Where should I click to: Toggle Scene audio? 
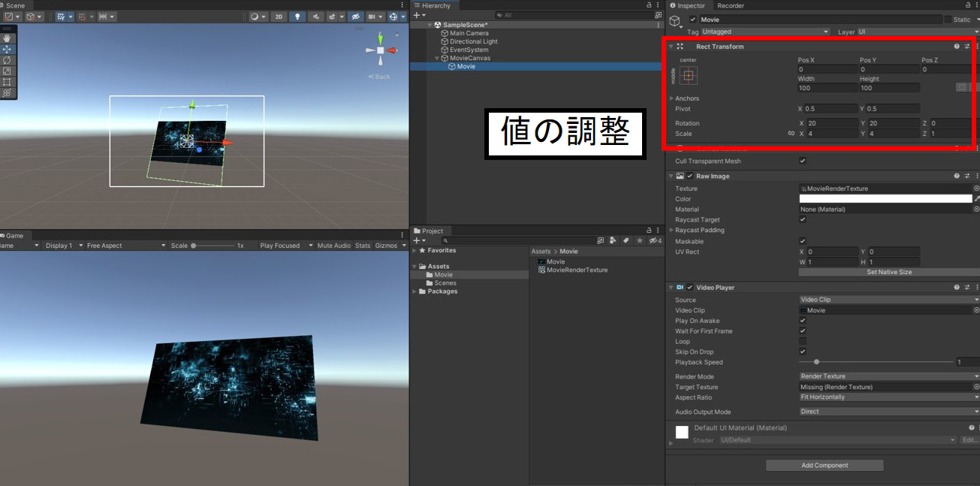pos(316,17)
